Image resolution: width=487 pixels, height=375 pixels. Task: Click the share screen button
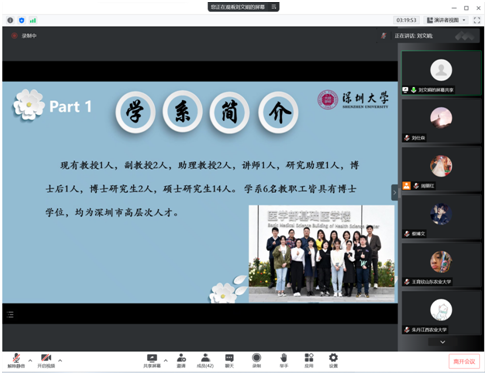coord(152,360)
